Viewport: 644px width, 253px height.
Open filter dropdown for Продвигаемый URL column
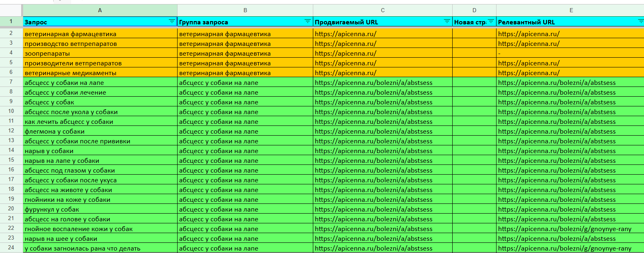[x=447, y=22]
